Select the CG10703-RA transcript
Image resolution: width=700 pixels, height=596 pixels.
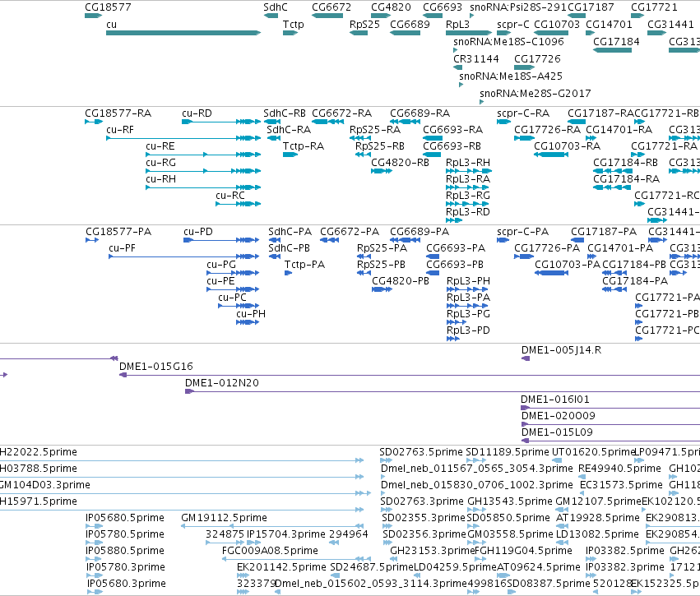[x=551, y=155]
